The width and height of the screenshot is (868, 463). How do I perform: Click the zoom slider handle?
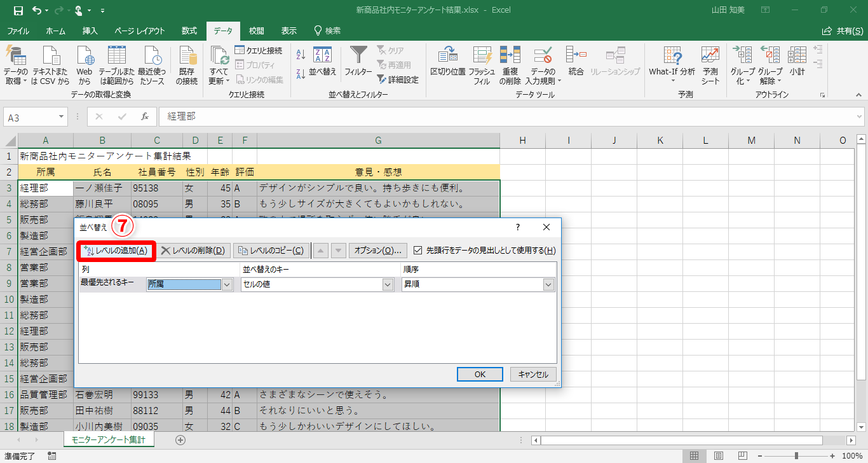click(796, 455)
